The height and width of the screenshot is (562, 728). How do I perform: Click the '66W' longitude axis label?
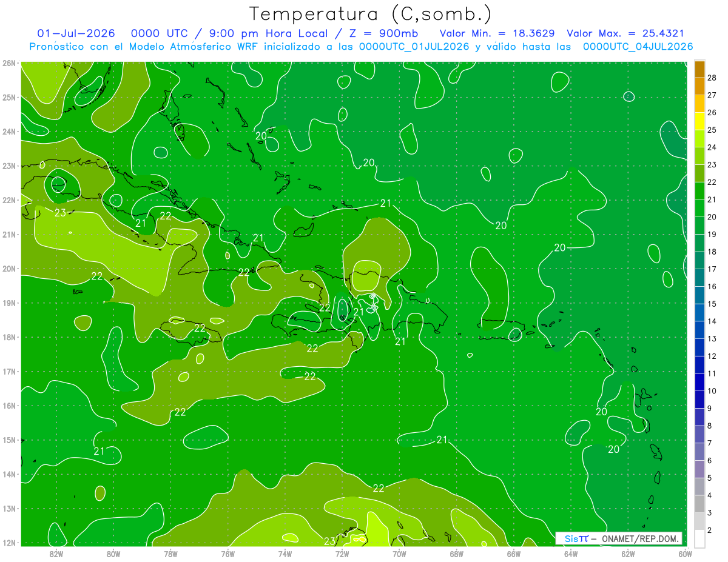tap(513, 554)
